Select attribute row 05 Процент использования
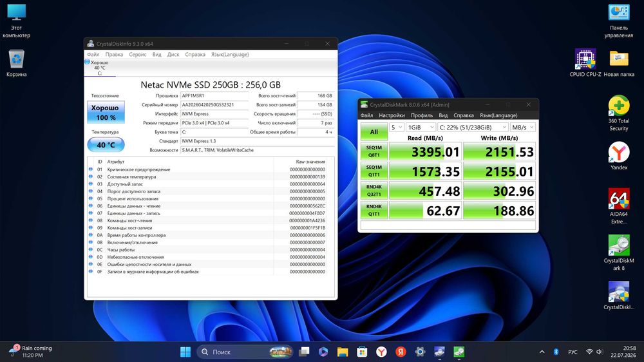Image resolution: width=644 pixels, height=362 pixels. click(x=207, y=198)
